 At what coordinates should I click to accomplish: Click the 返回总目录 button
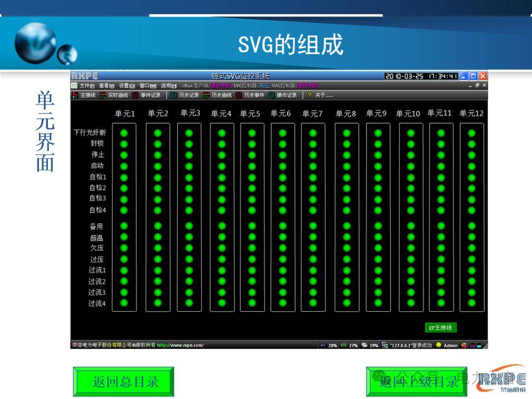click(124, 382)
